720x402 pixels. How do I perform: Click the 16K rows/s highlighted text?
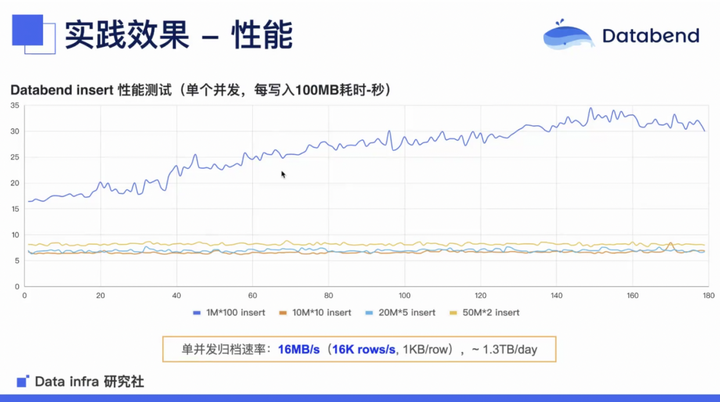point(364,350)
